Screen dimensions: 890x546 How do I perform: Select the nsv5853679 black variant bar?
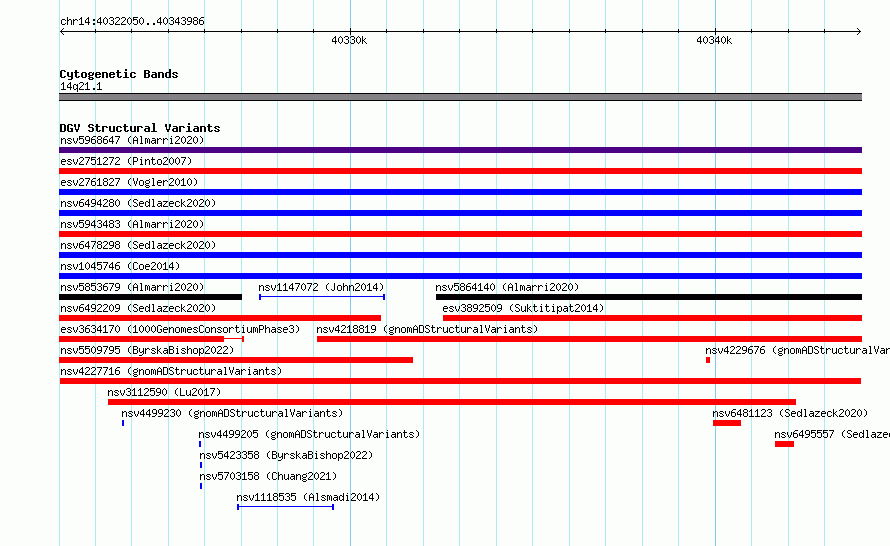click(x=150, y=297)
